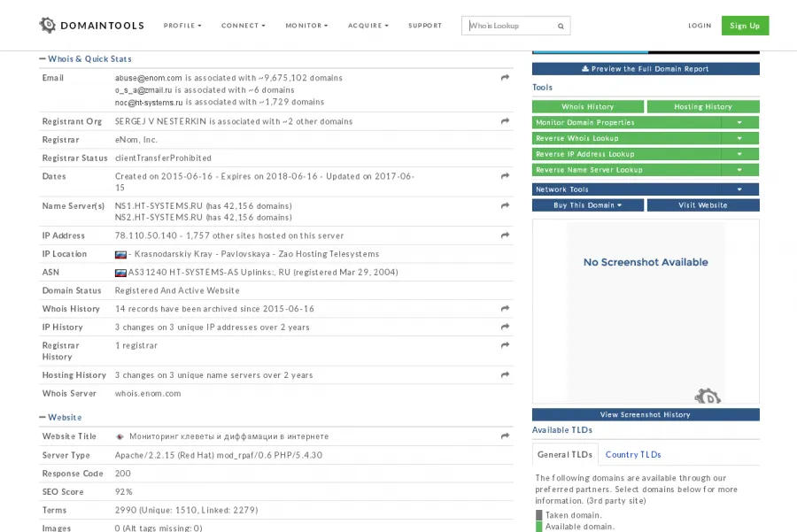Click the registrar name eNom, Inc.
Image resolution: width=797 pixels, height=532 pixels.
pos(136,140)
